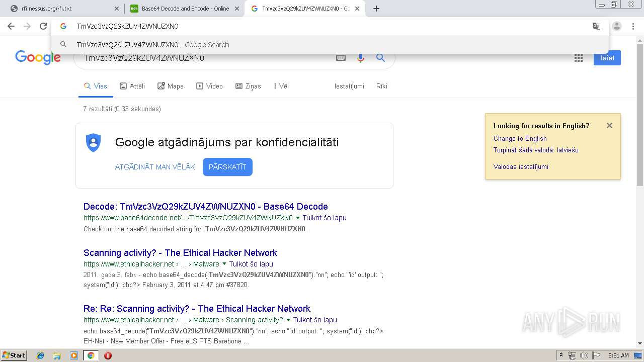Show hidden system tray icons

[x=561, y=355]
